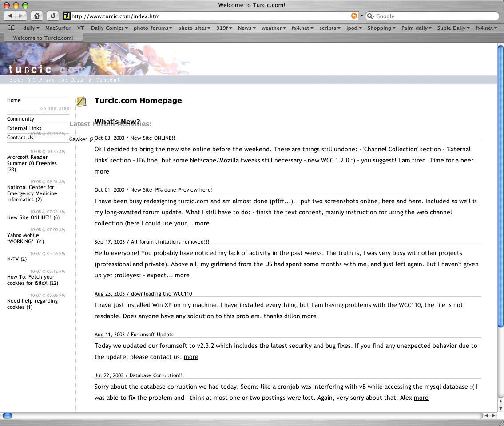Open the daily bookmarks dropdown
Image resolution: width=504 pixels, height=426 pixels.
(31, 28)
